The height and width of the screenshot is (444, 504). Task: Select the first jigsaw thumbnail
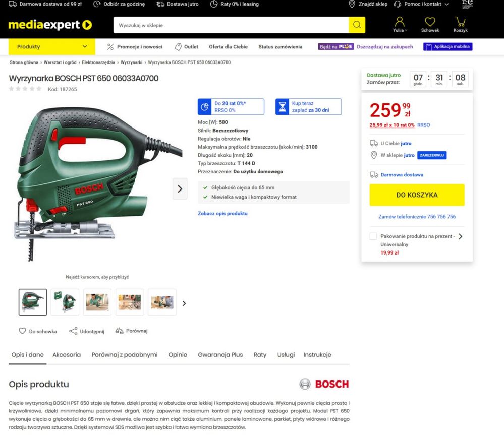[x=32, y=302]
